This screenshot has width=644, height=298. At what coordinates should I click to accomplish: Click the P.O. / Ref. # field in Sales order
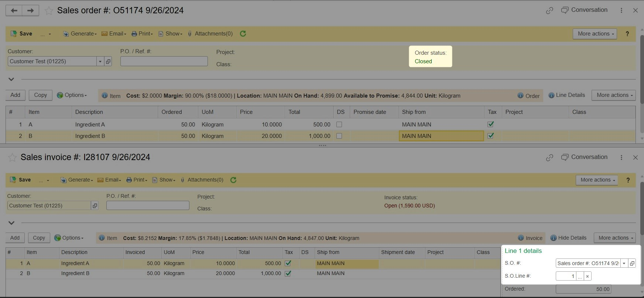(x=164, y=61)
